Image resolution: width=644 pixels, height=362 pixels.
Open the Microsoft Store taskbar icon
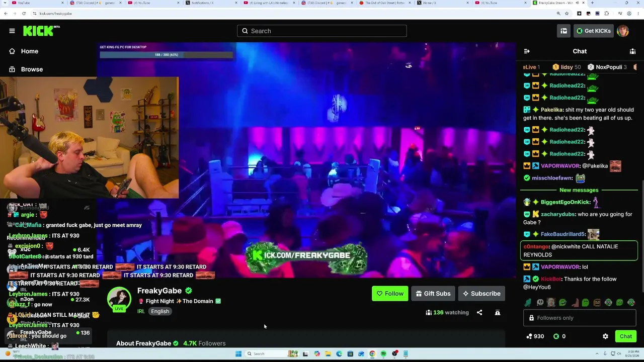click(350, 354)
